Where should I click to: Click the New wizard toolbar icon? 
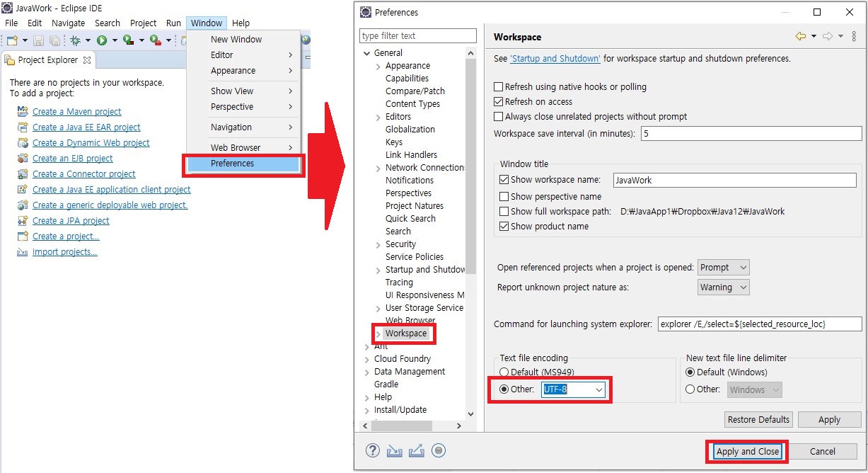12,40
